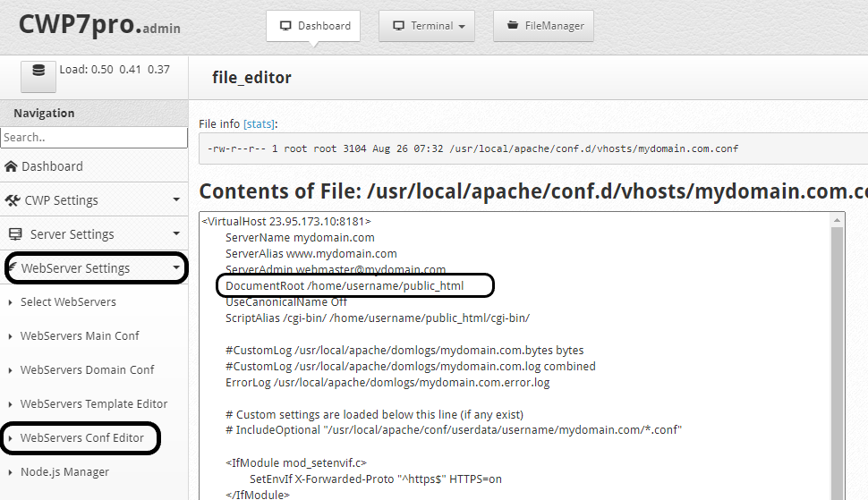Image resolution: width=868 pixels, height=500 pixels.
Task: Click the Load average text
Action: 115,70
